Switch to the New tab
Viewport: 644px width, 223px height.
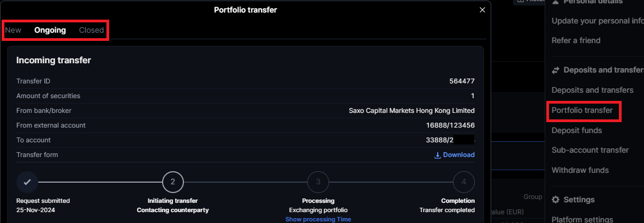coord(13,30)
